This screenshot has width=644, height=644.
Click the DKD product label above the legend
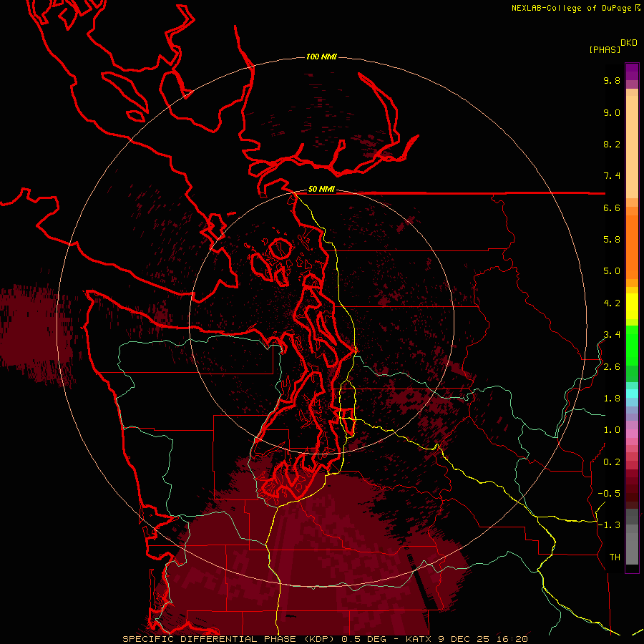pyautogui.click(x=629, y=43)
